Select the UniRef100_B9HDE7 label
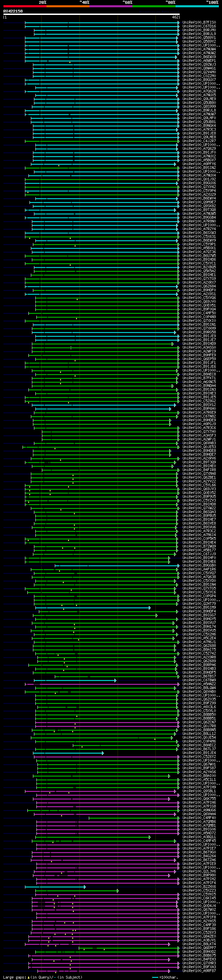 pos(199,455)
